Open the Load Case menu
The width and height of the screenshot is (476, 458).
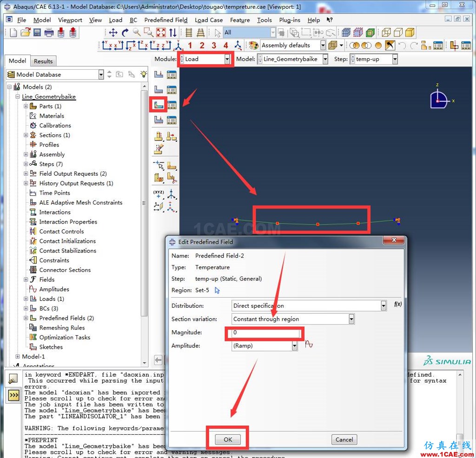pos(209,20)
